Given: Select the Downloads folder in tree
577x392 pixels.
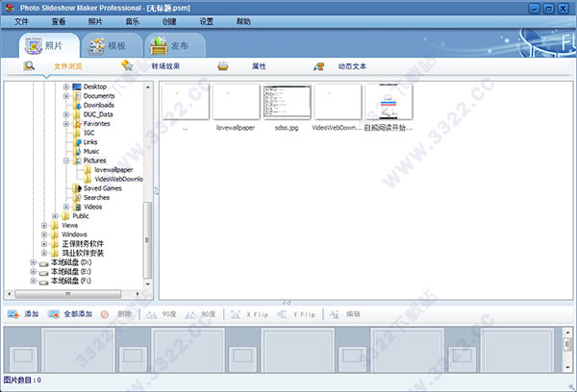Looking at the screenshot, I should point(99,105).
